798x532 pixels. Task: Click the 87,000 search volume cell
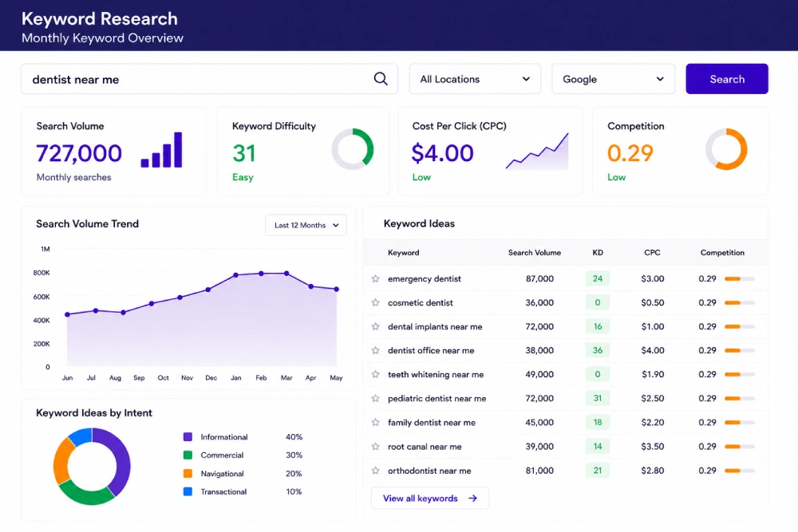(x=539, y=278)
